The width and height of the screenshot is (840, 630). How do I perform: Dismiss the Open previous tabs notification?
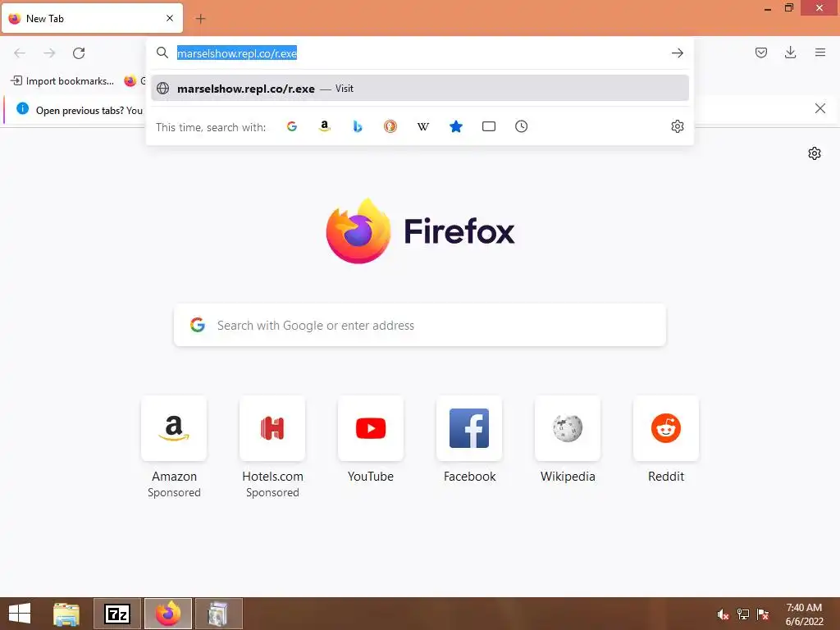pos(820,109)
